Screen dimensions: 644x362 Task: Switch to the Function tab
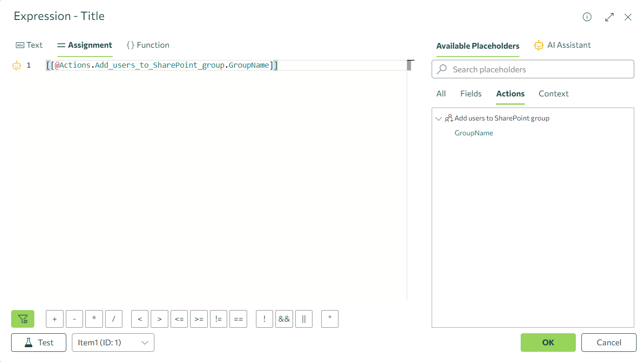click(x=148, y=45)
